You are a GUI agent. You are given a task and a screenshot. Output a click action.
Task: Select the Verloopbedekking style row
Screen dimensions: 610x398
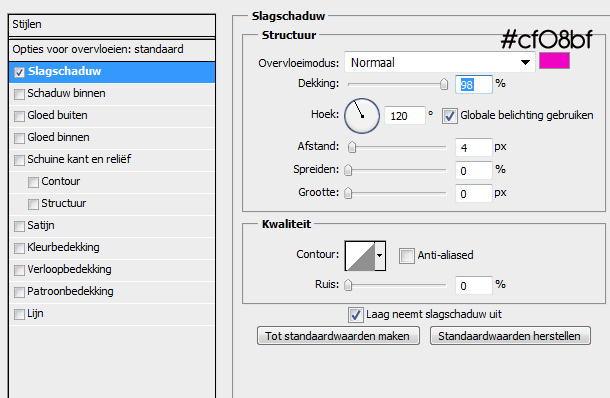click(x=112, y=270)
